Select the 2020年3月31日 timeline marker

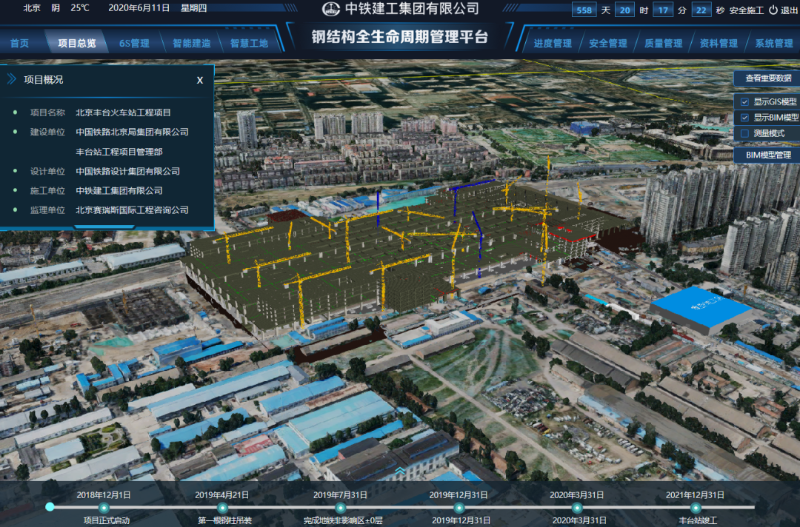[577, 508]
